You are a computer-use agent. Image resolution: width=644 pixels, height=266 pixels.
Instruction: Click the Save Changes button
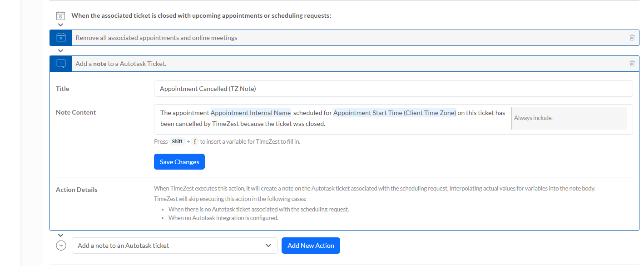(179, 162)
